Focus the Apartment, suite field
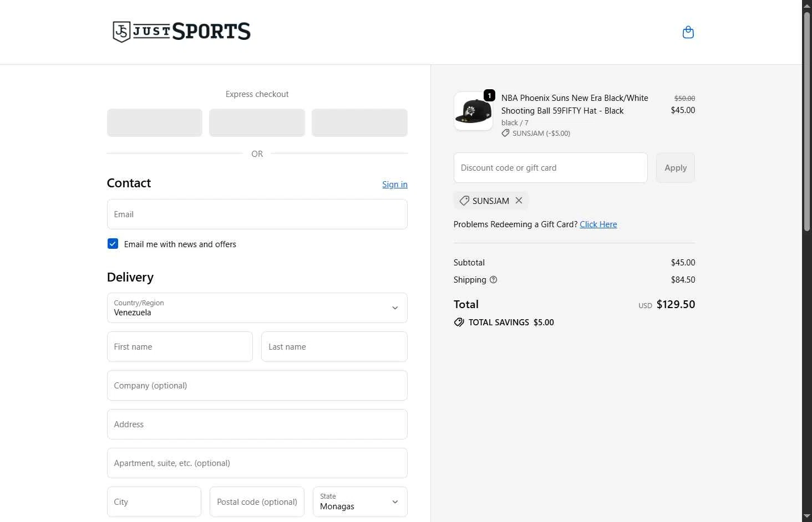Image resolution: width=812 pixels, height=522 pixels. click(257, 463)
